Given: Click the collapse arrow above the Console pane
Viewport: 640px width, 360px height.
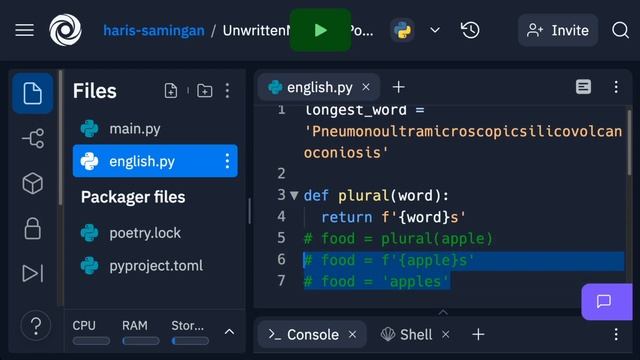Looking at the screenshot, I should [443, 312].
